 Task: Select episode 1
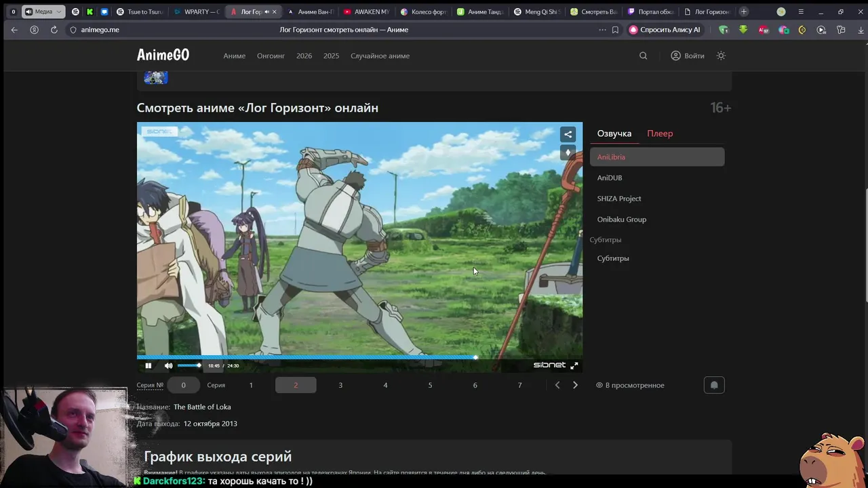pos(251,385)
